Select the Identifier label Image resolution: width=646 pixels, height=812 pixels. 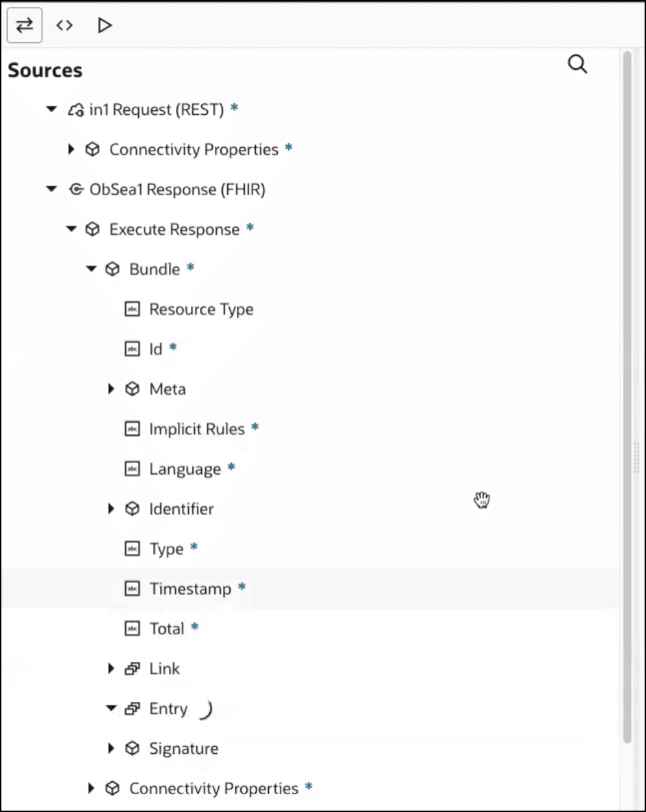(x=181, y=509)
